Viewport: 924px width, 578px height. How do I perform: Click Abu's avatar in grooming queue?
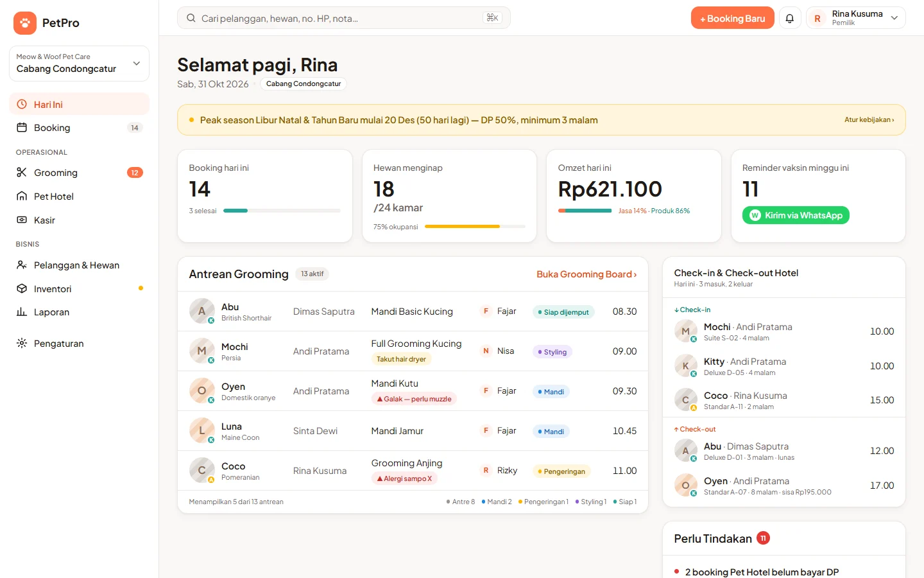click(202, 311)
